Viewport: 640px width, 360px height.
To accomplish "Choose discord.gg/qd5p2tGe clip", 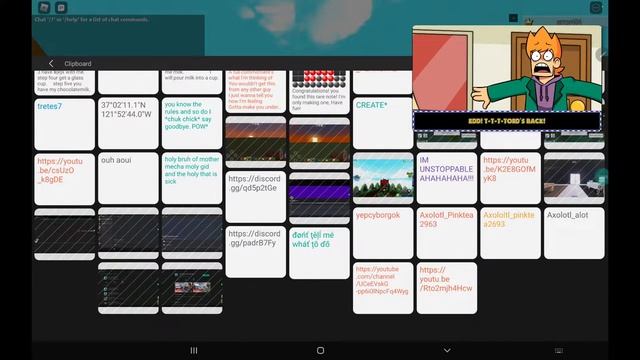I will pyautogui.click(x=256, y=197).
